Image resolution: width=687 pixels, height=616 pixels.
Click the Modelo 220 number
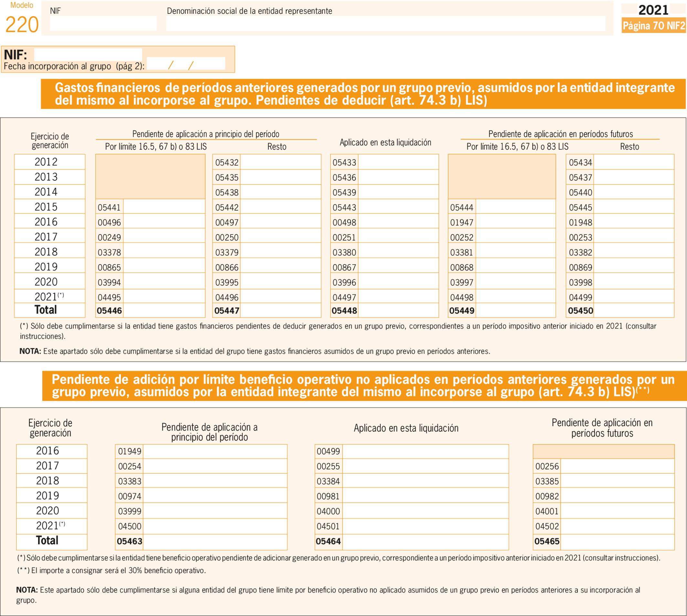(22, 25)
